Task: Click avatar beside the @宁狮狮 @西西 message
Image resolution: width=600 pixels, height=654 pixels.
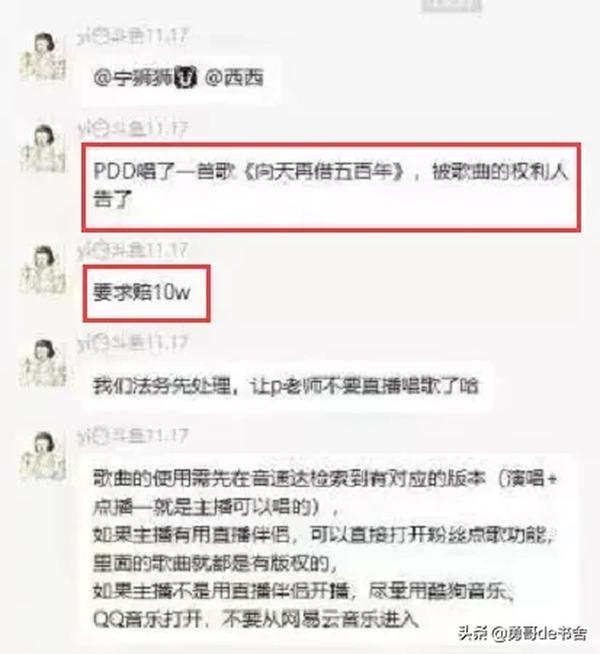Action: click(x=44, y=57)
